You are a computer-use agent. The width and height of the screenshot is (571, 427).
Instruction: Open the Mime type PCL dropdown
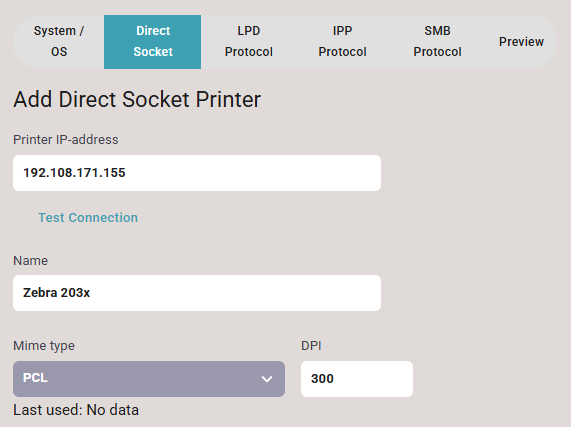click(149, 379)
